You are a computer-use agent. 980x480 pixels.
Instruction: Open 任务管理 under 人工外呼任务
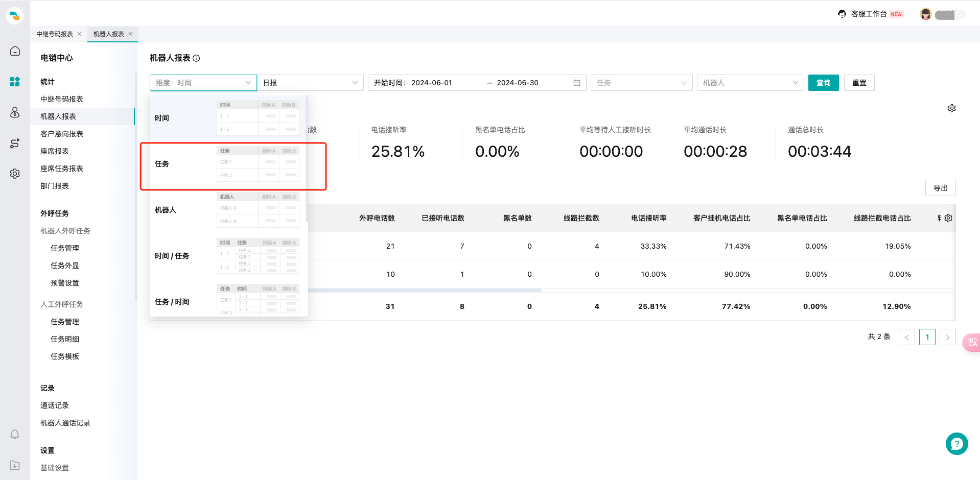click(65, 322)
